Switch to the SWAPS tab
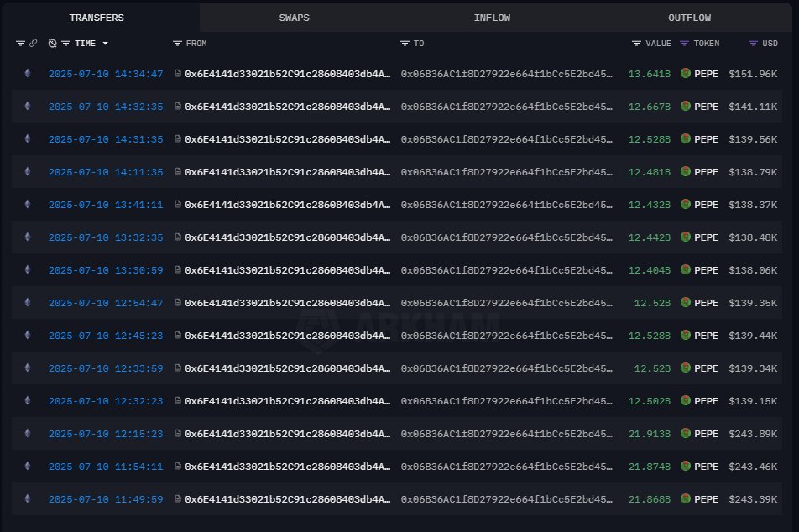Viewport: 799px width, 532px height. tap(294, 18)
